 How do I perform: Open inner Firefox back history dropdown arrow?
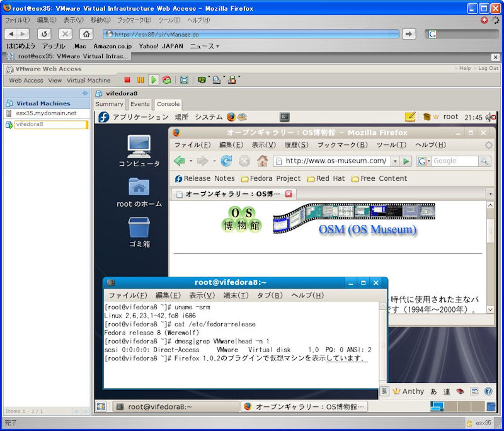(x=191, y=161)
